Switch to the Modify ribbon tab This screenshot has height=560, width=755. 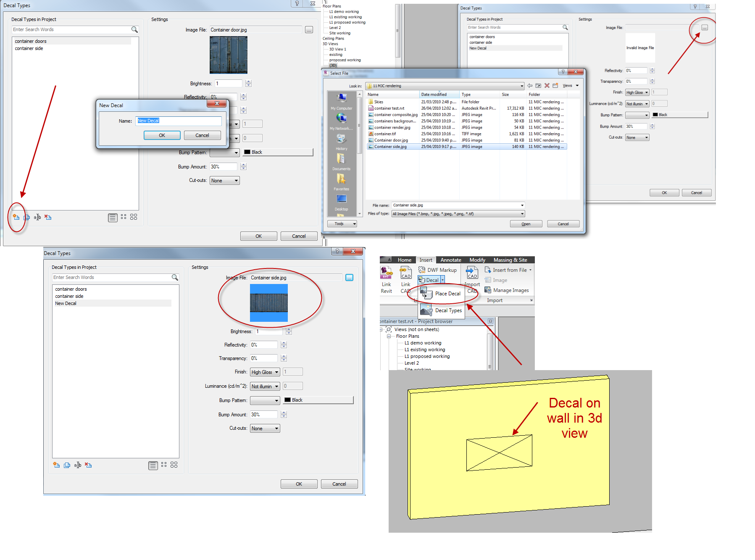(x=477, y=260)
